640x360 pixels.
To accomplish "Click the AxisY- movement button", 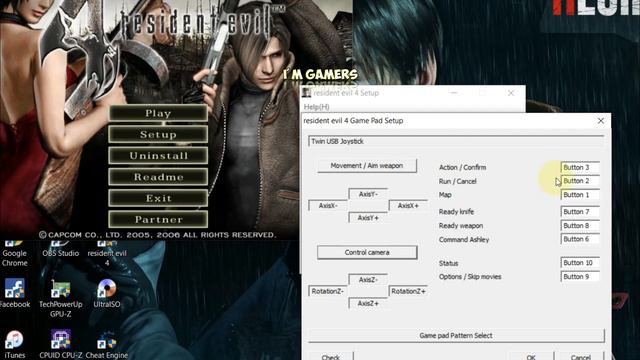I will coord(368,194).
